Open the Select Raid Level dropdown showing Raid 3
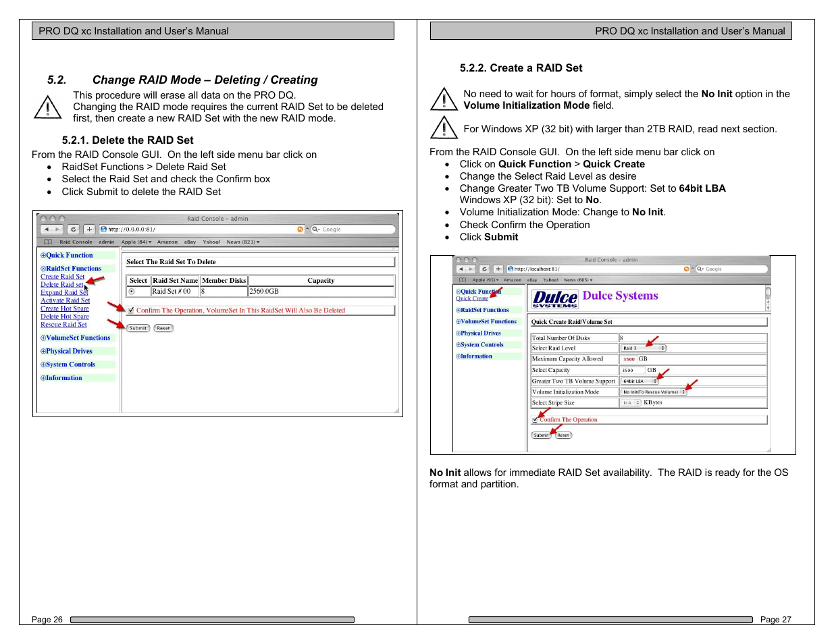Screen dimensions: 834x644 click(644, 348)
